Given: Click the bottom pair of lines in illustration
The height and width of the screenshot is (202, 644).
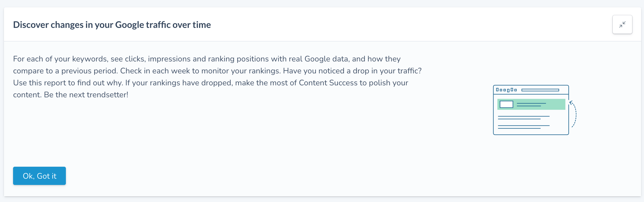Looking at the screenshot, I should (524, 127).
